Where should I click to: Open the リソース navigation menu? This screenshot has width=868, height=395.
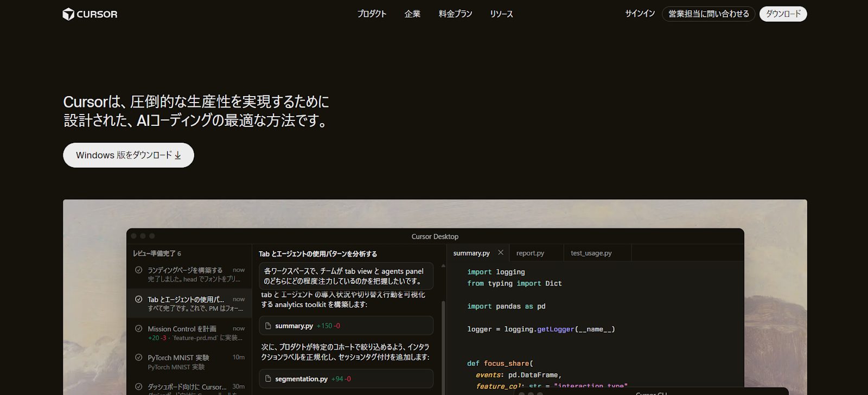click(x=501, y=14)
